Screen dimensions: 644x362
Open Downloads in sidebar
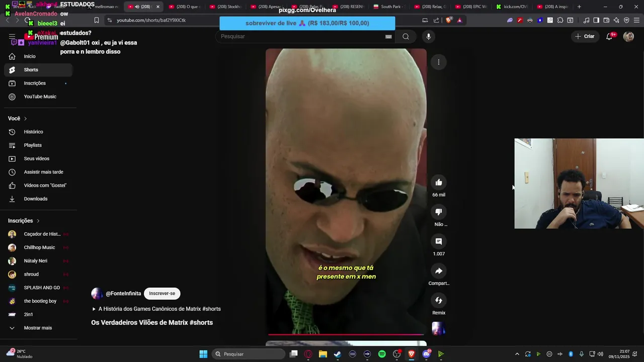tap(38, 199)
